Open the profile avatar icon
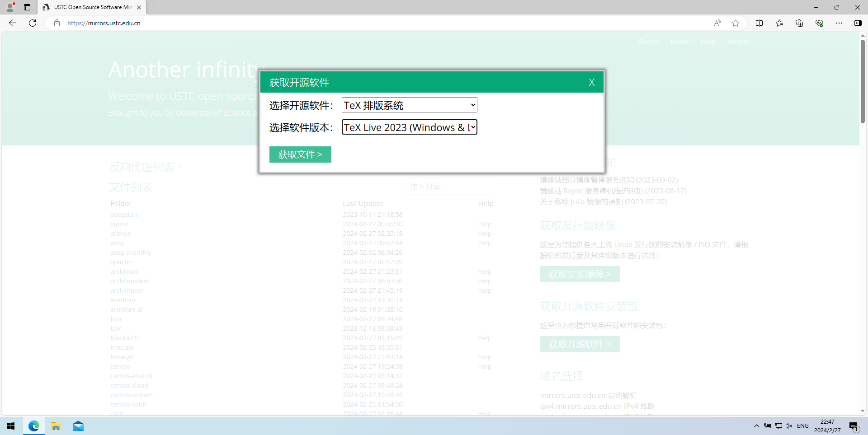The height and width of the screenshot is (435, 868). [10, 7]
